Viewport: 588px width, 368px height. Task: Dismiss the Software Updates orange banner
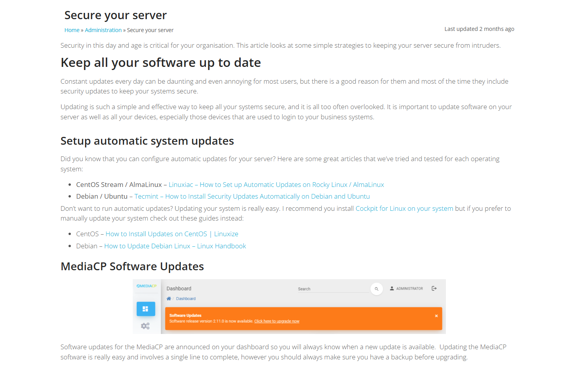(436, 316)
